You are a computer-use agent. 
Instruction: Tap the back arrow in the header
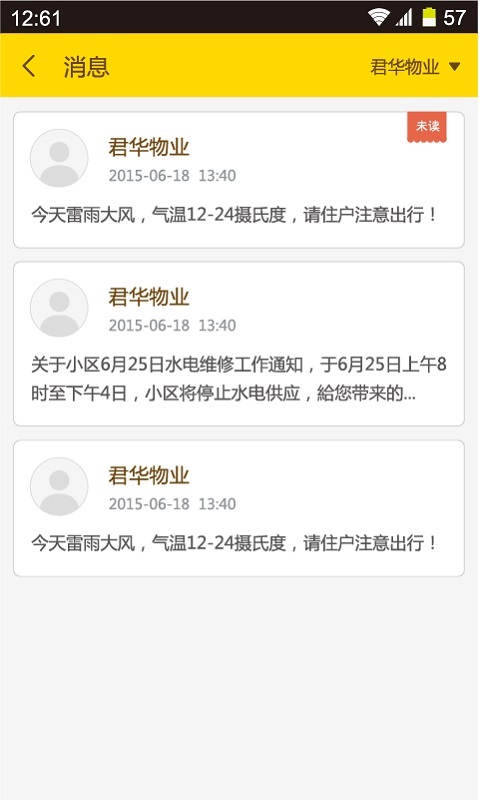pos(29,66)
